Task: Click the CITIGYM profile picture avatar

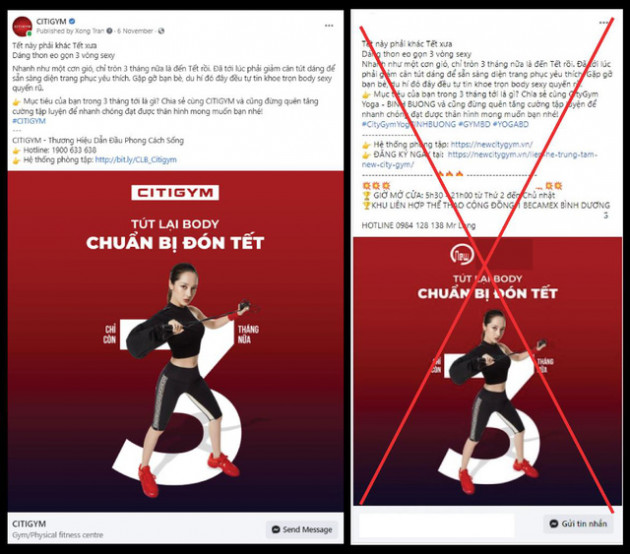Action: coord(22,27)
